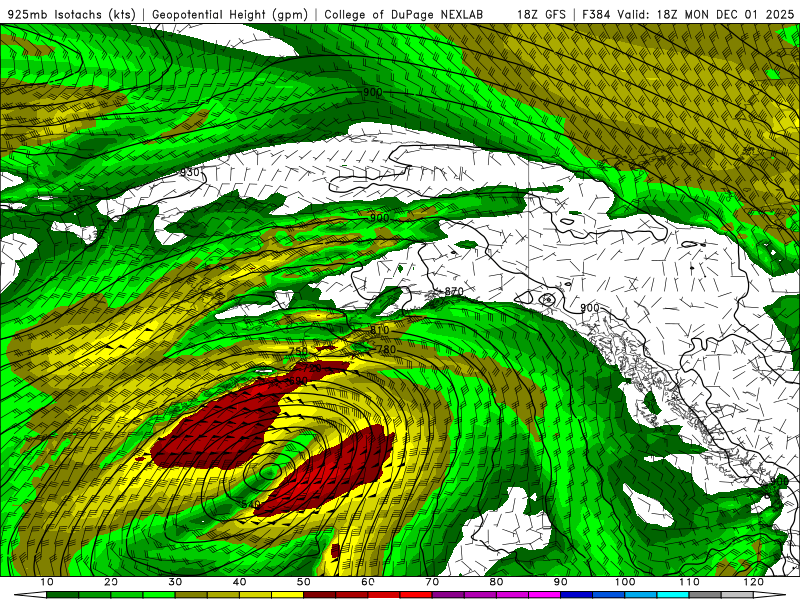Click the dark blue swatch starting at 90

pos(577,595)
